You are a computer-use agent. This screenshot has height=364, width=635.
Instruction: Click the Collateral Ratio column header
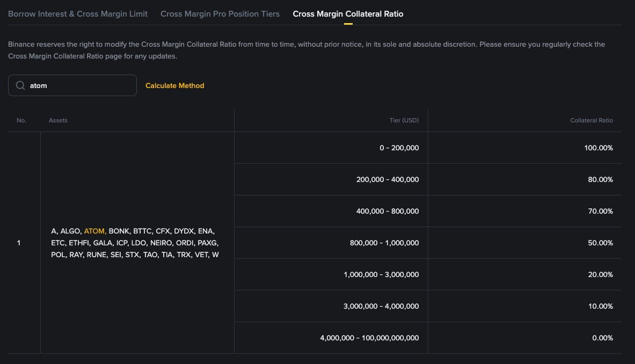591,120
